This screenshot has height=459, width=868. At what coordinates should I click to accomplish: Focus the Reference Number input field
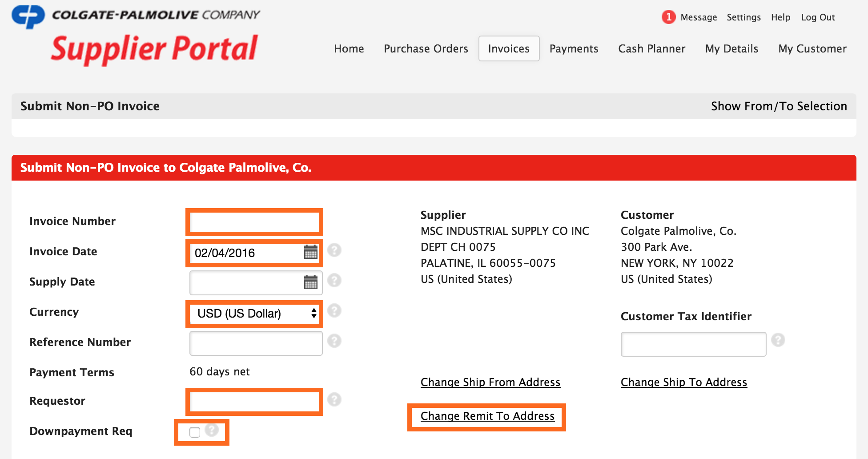click(x=256, y=343)
